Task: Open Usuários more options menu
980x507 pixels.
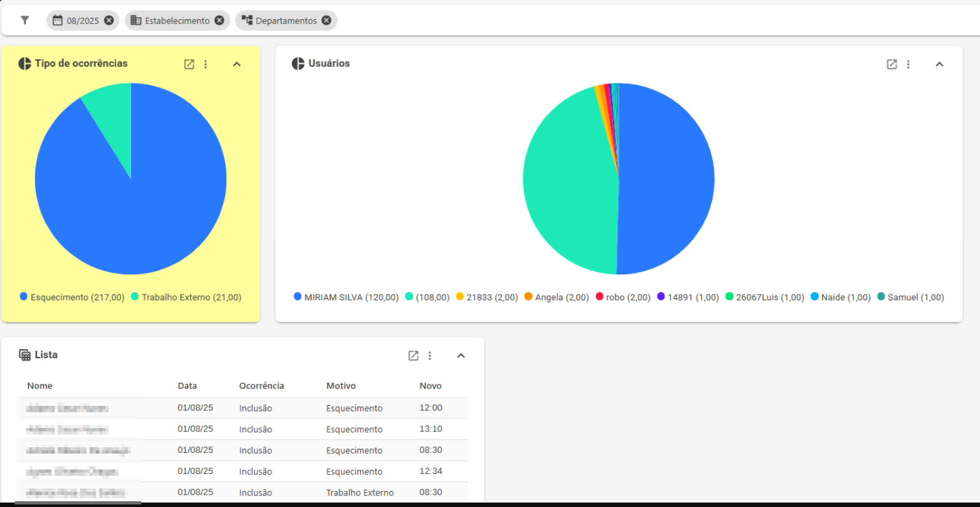Action: click(908, 64)
